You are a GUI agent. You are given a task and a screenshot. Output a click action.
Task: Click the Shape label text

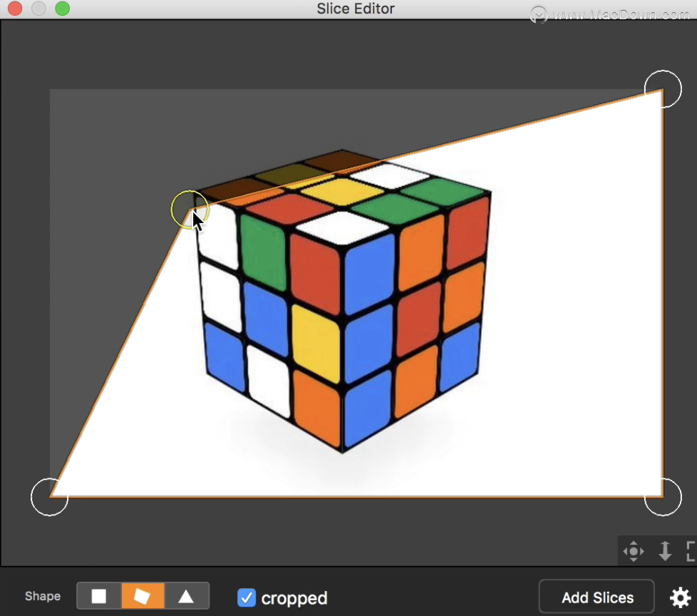tap(43, 597)
